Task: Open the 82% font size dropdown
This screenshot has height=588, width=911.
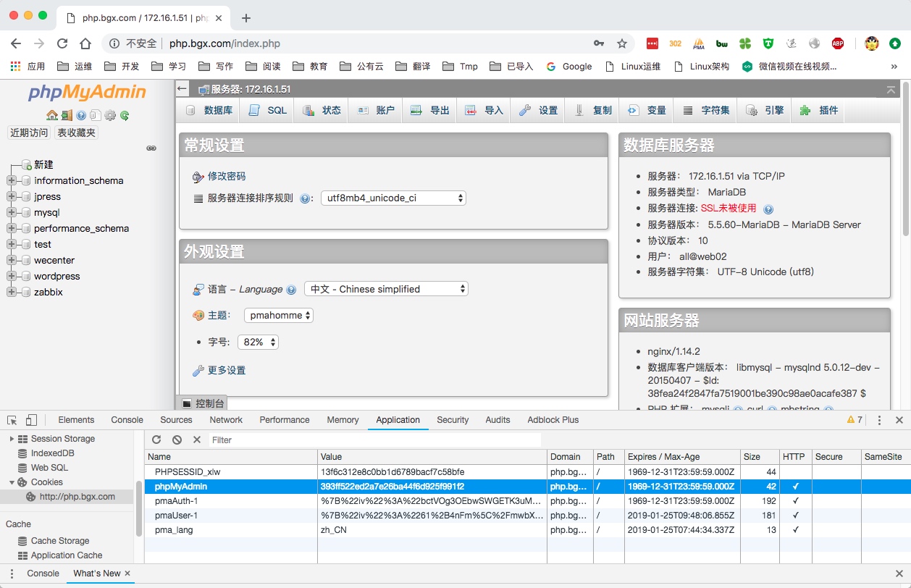Action: point(258,342)
